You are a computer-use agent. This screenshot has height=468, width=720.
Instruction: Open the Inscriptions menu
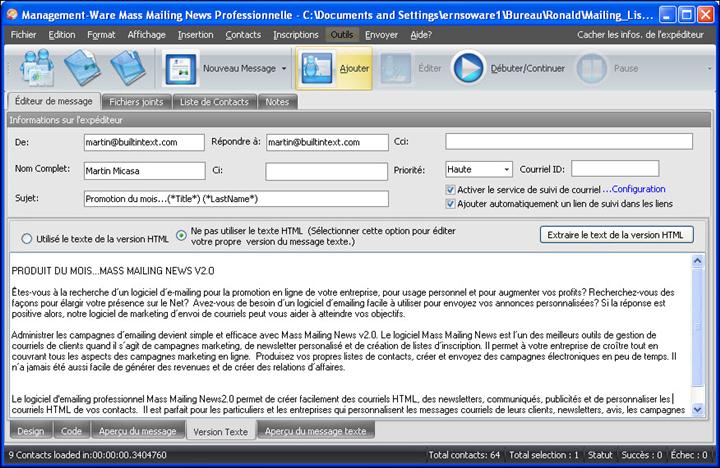point(296,34)
